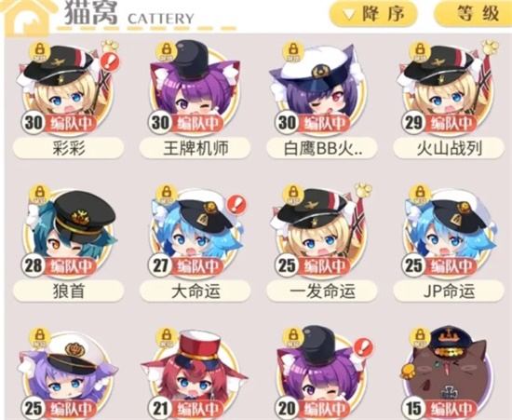Click the 大命运 name label
The height and width of the screenshot is (420, 512).
click(195, 291)
